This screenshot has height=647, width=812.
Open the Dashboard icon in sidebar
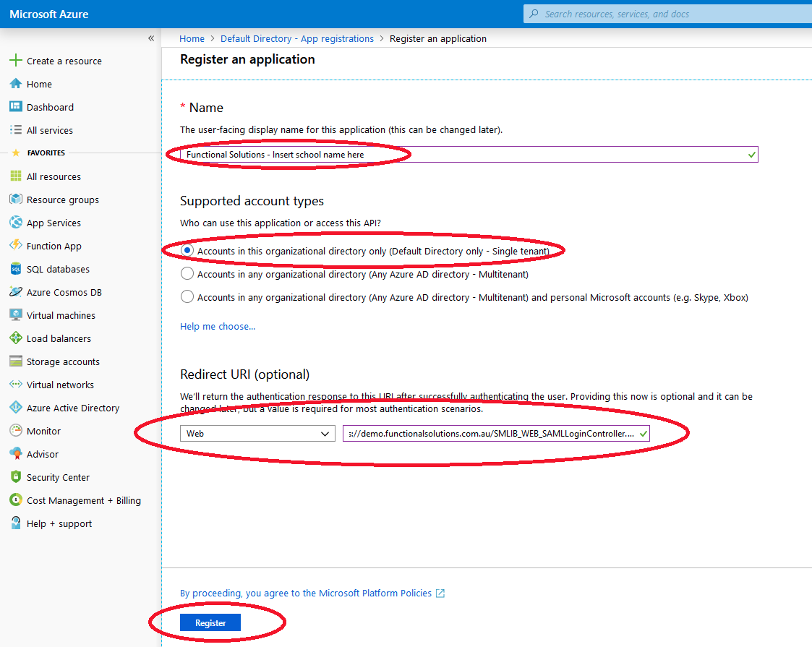(16, 106)
